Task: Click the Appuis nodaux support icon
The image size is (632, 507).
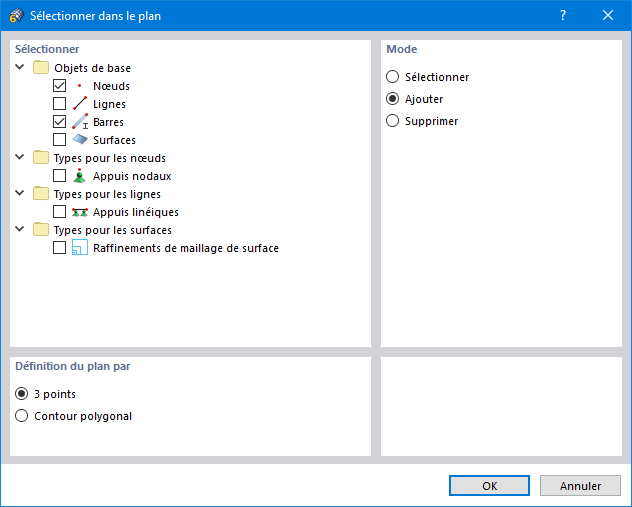Action: [80, 176]
